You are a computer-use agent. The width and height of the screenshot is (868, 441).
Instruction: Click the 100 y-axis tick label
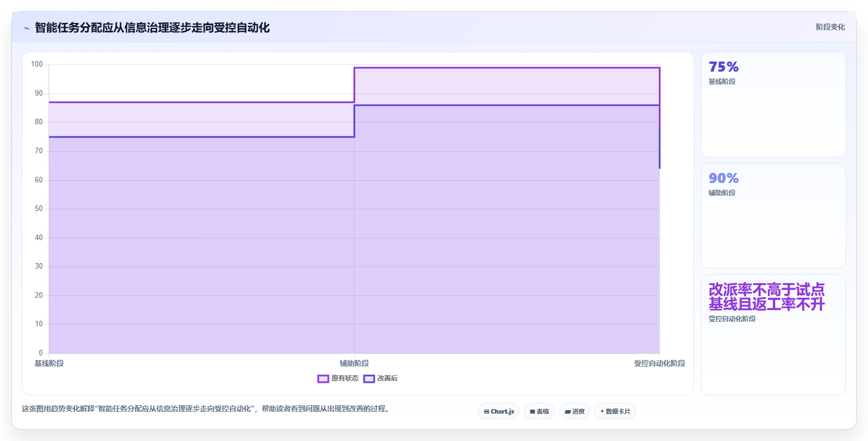pos(37,64)
